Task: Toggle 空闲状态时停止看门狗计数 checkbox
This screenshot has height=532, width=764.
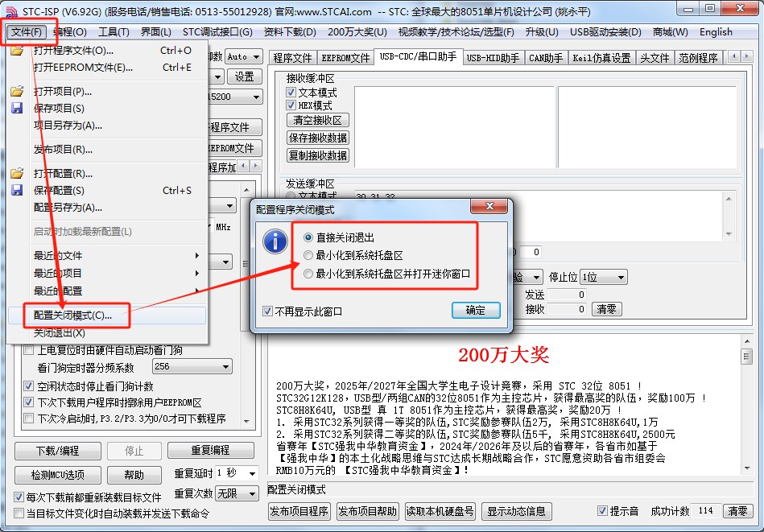Action: pos(29,386)
